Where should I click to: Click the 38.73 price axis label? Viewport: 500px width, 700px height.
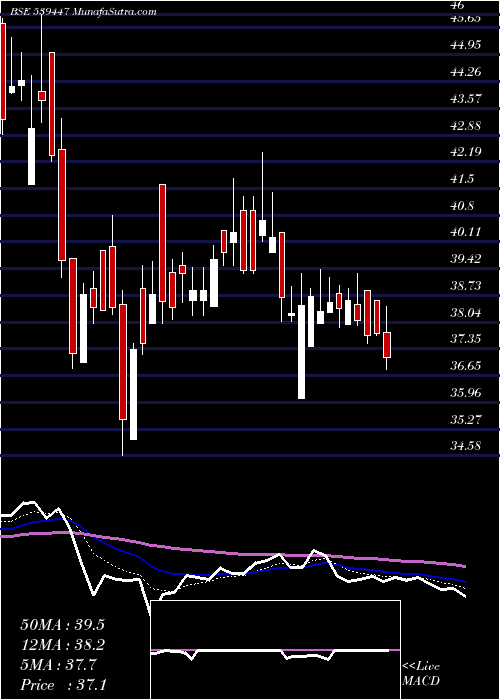click(x=465, y=285)
